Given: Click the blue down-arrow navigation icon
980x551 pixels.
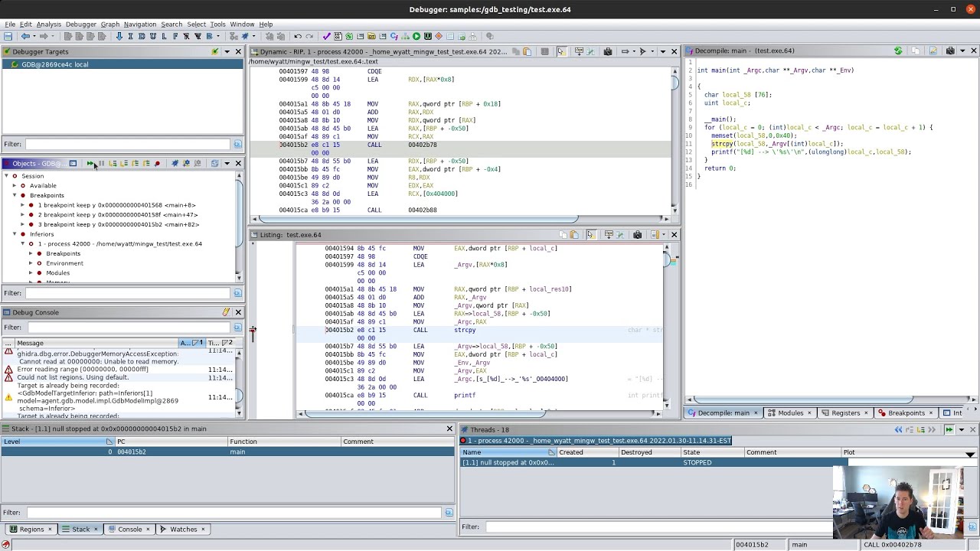Looking at the screenshot, I should pyautogui.click(x=119, y=36).
